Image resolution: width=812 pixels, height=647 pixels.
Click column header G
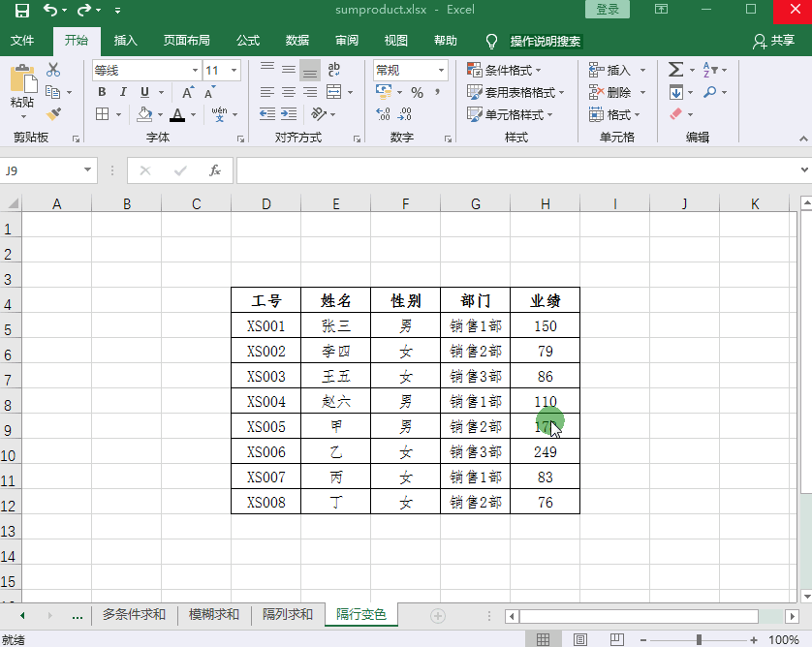click(476, 204)
